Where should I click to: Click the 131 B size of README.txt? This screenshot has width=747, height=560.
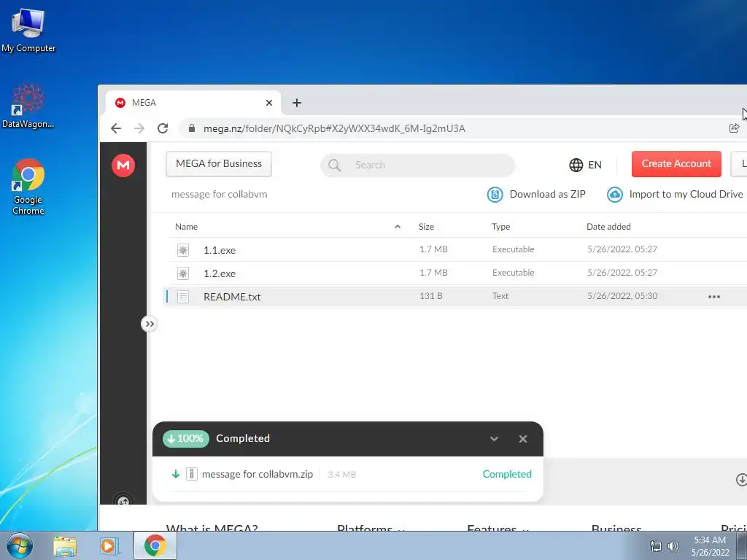coord(431,296)
